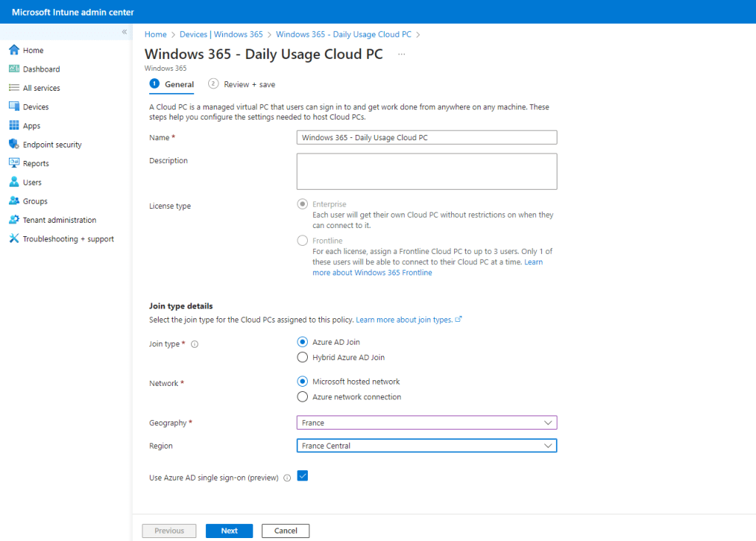Collapse the left navigation sidebar
This screenshot has height=541, width=756.
124,32
